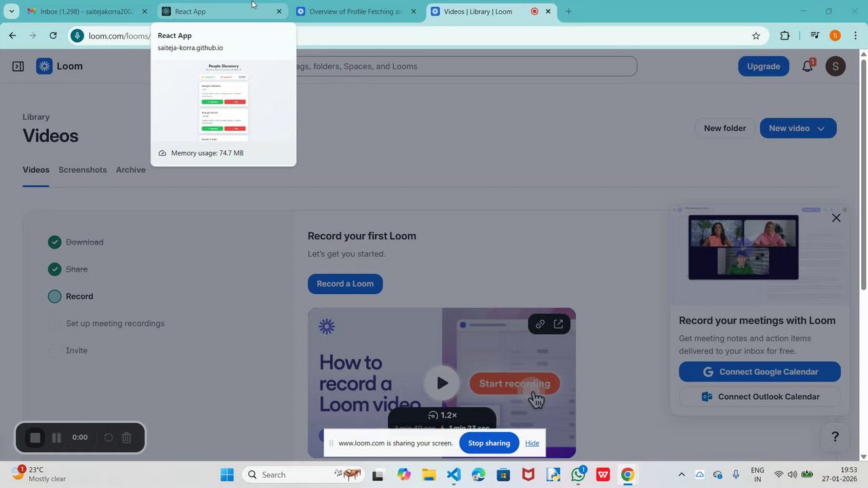Open the Chrome extensions puzzle icon
This screenshot has height=488, width=868.
click(785, 36)
